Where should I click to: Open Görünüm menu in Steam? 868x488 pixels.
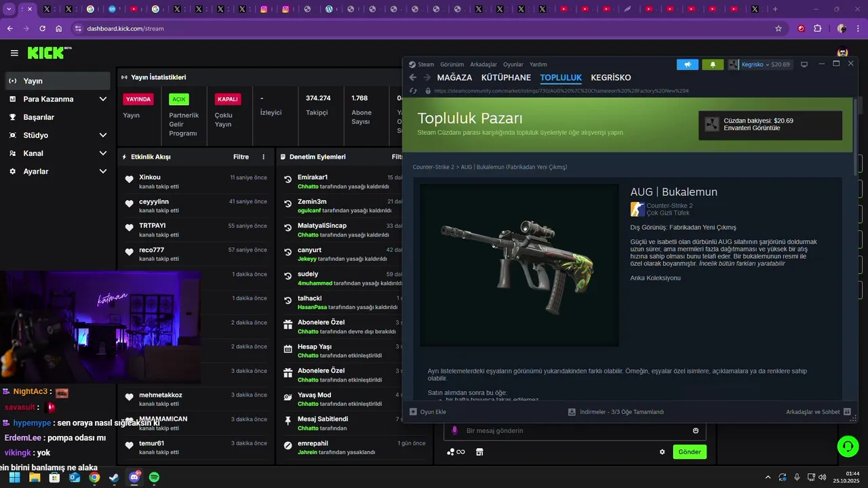point(452,64)
